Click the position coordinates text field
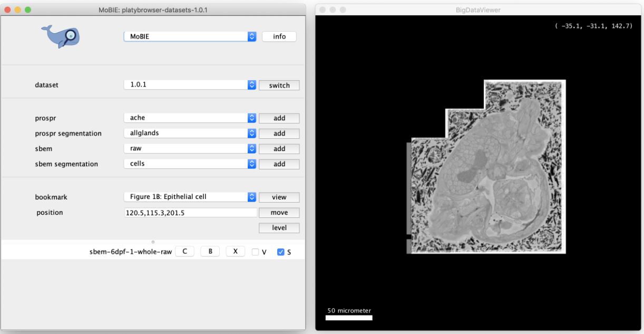Viewport: 644px width, 334px height. (190, 213)
